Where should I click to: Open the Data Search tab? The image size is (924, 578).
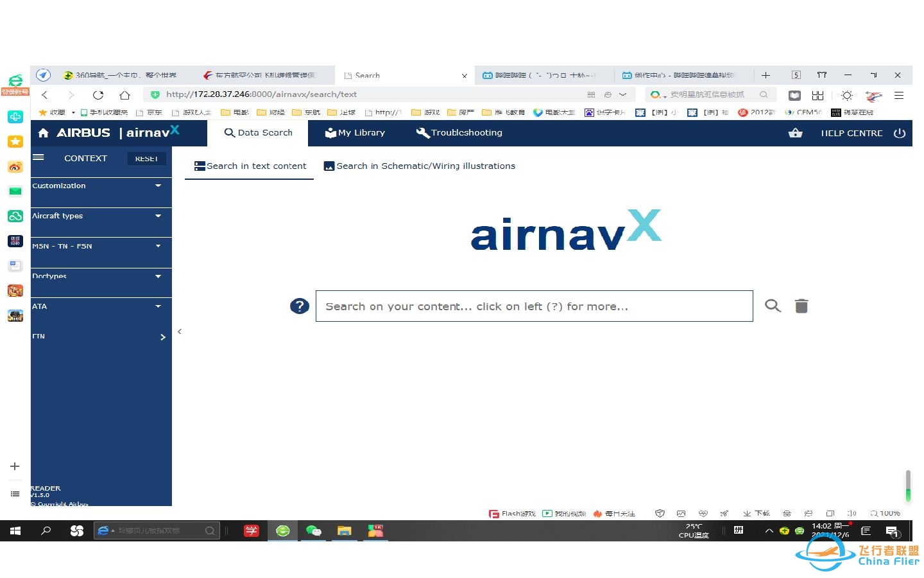tap(258, 133)
